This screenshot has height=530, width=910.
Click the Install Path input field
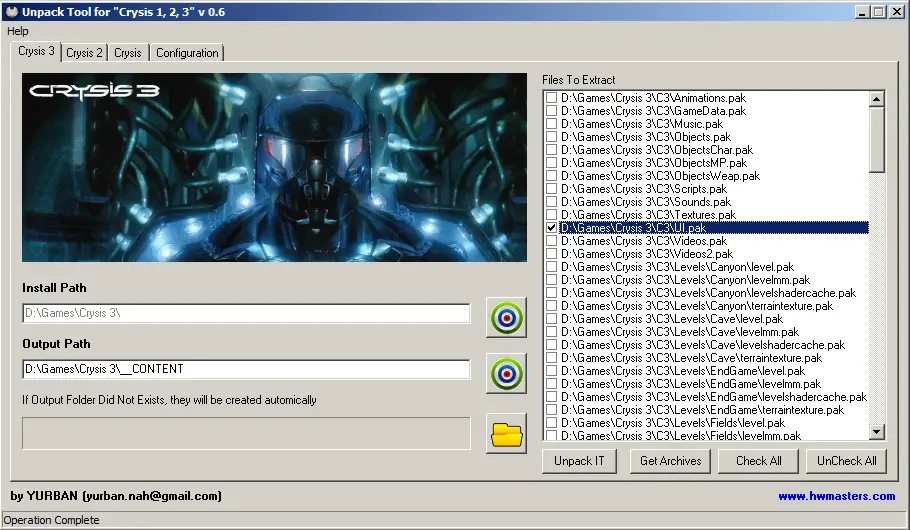246,313
